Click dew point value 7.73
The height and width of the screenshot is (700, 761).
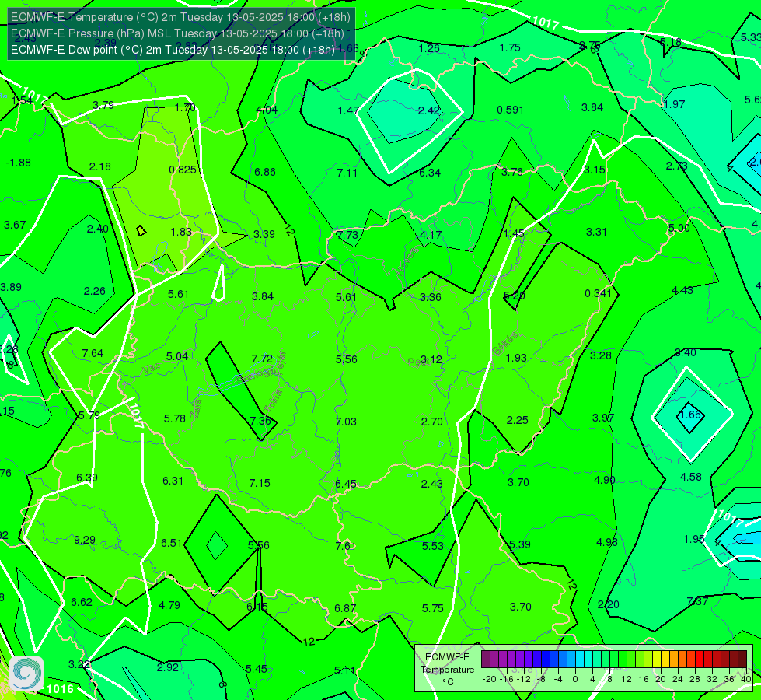click(x=347, y=235)
